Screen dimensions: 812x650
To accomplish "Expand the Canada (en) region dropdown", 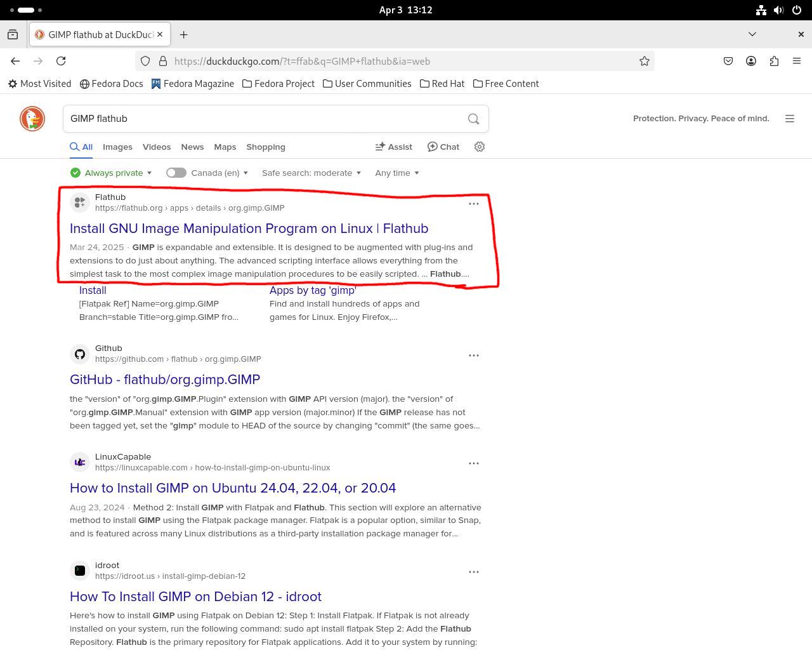I will click(219, 173).
